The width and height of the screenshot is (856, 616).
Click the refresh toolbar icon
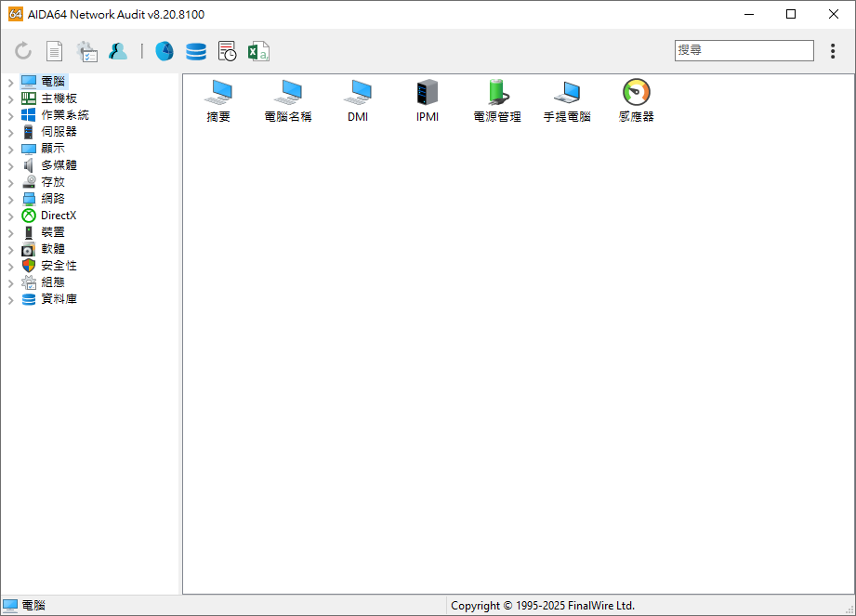point(23,51)
